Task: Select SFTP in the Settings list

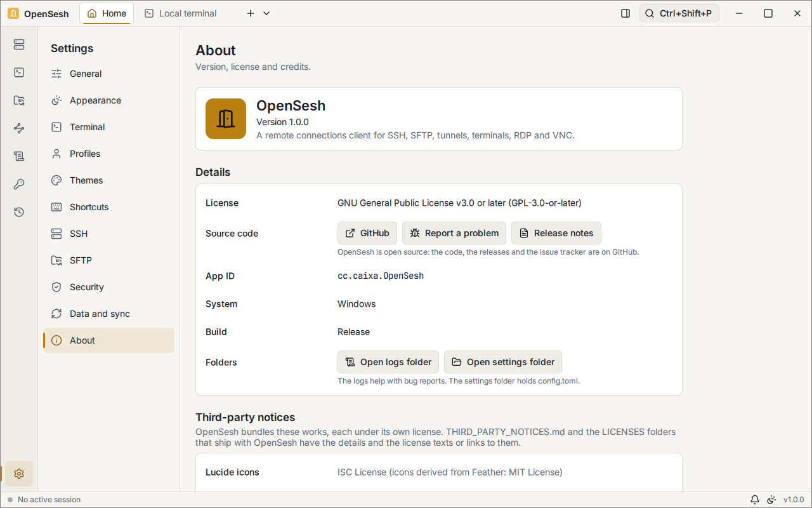Action: click(x=108, y=260)
